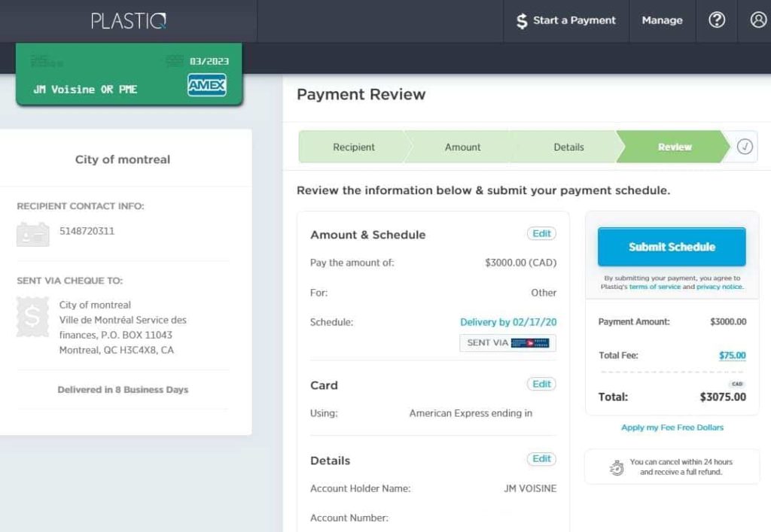
Task: Edit the Amount & Schedule section
Action: pos(541,234)
